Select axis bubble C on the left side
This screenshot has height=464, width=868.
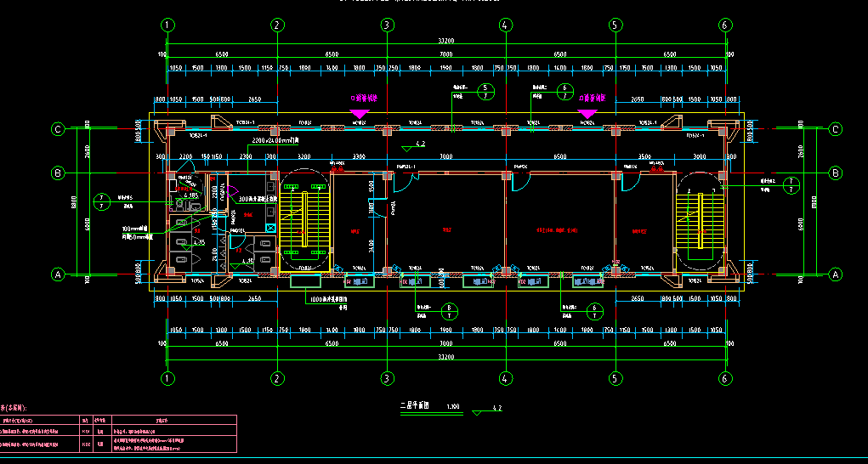click(59, 129)
